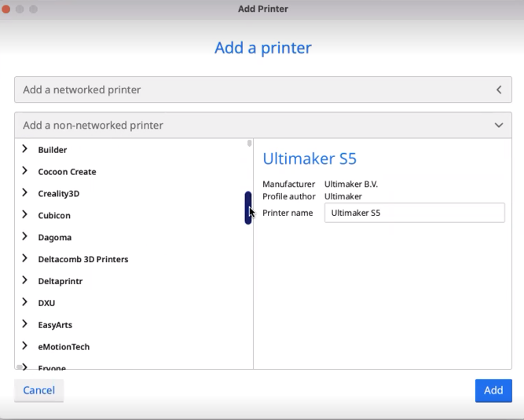Expand the DXU manufacturer group

(x=24, y=302)
